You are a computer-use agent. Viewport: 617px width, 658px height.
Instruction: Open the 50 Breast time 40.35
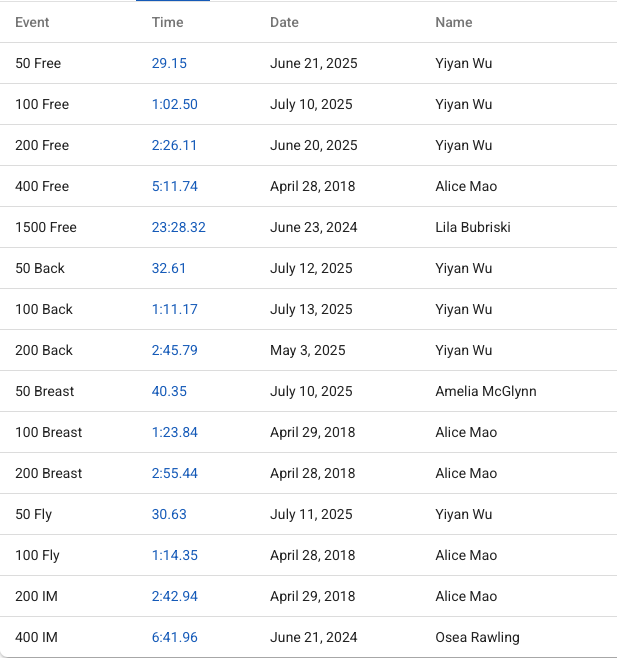[169, 391]
